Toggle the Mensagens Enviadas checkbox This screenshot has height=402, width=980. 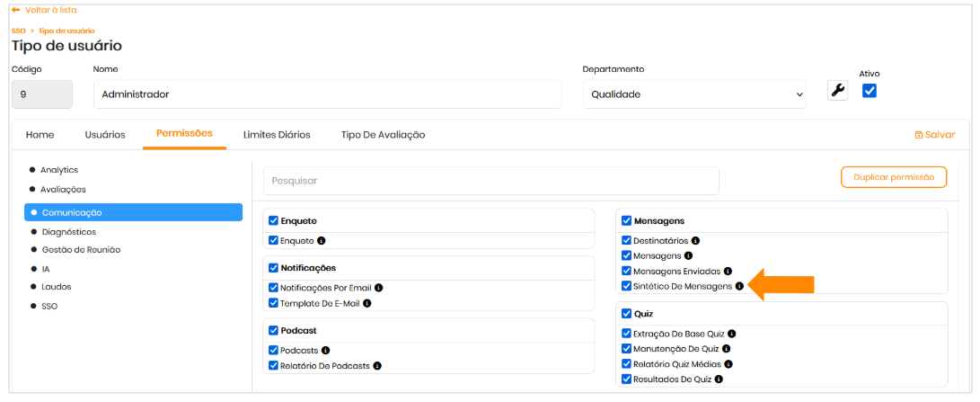coord(627,271)
